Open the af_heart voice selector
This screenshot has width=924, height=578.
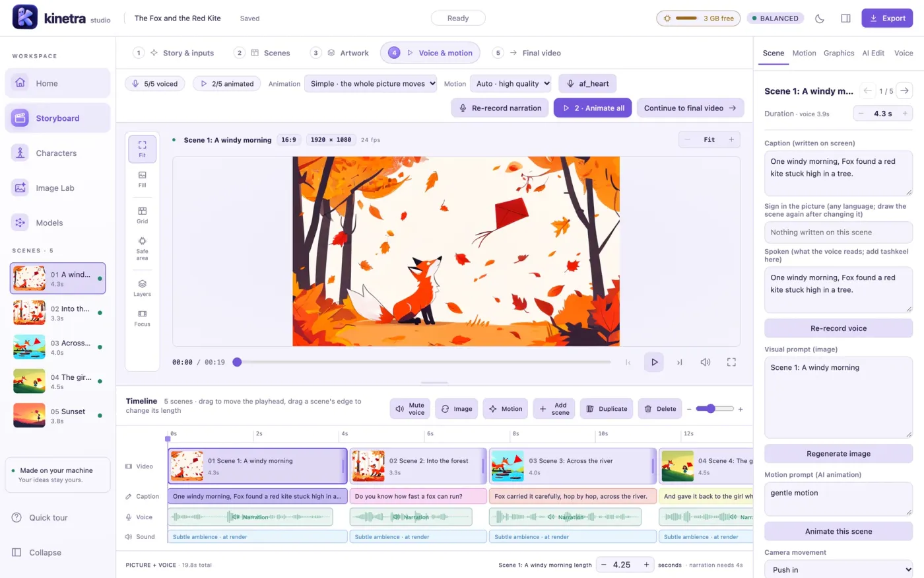[587, 84]
